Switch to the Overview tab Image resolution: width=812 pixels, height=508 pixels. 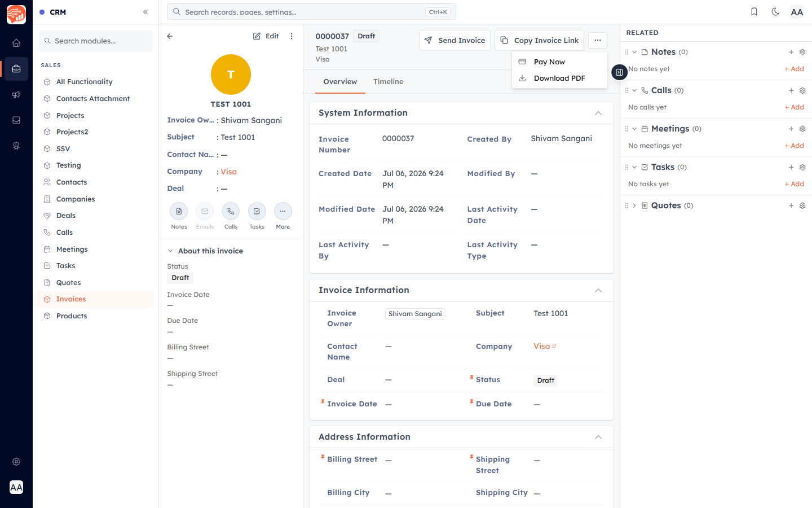(x=340, y=82)
